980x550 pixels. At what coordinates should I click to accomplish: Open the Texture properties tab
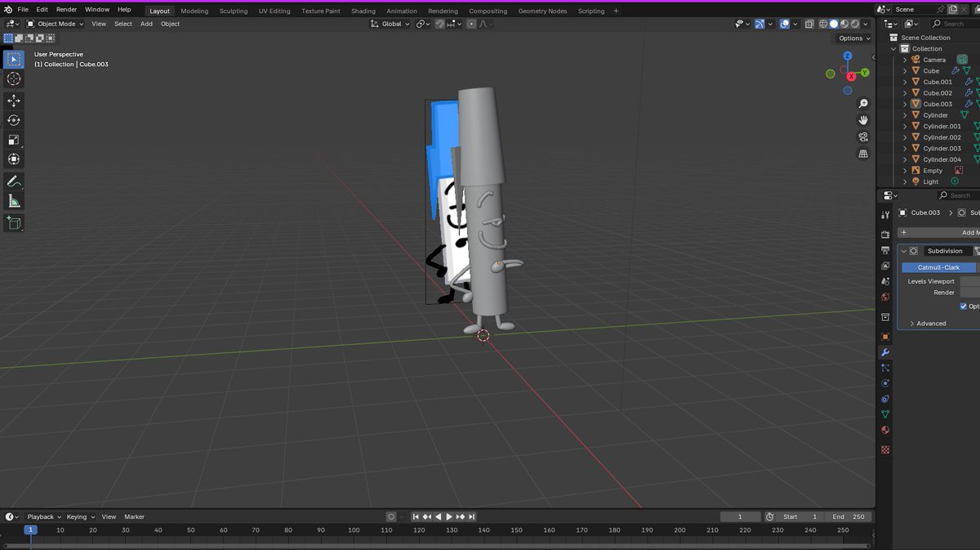885,449
